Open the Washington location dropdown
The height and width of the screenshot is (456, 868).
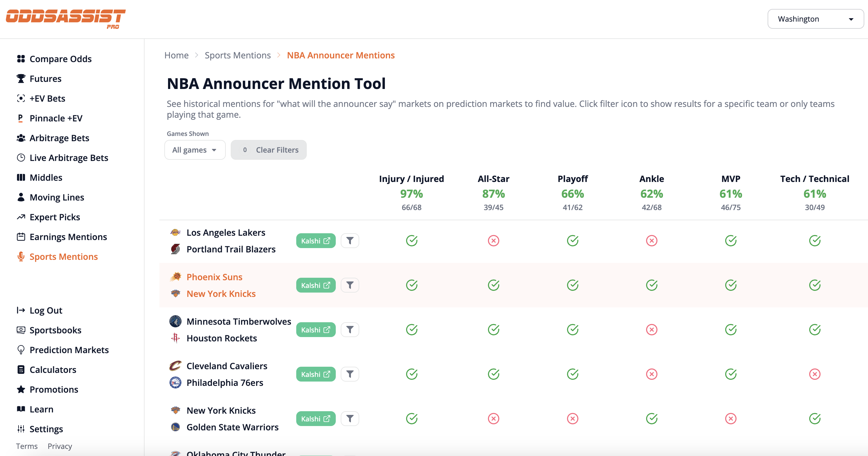tap(815, 19)
